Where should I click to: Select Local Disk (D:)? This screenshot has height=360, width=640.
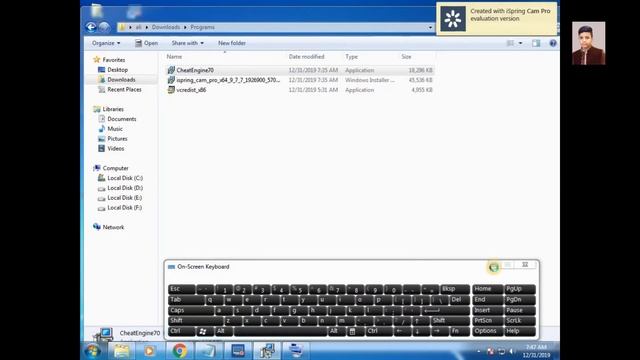pos(125,188)
